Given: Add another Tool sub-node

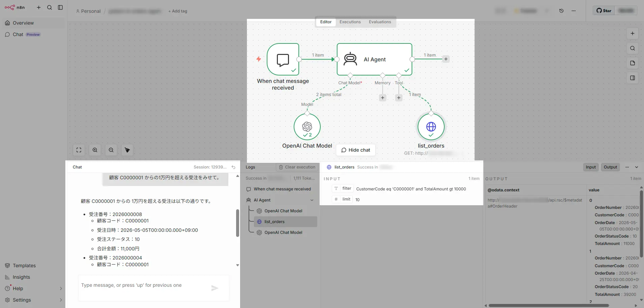Looking at the screenshot, I should tap(399, 98).
